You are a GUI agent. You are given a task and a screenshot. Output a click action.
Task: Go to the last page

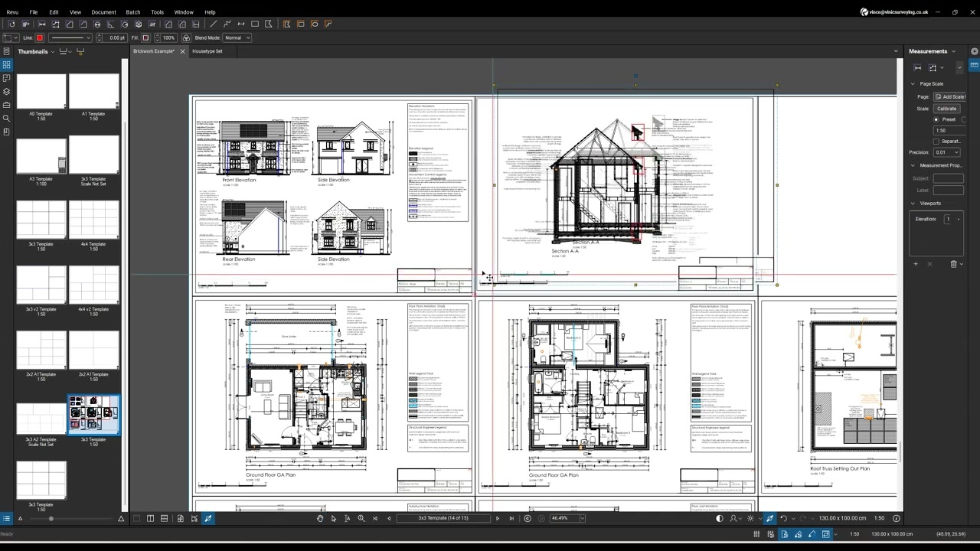pyautogui.click(x=511, y=518)
